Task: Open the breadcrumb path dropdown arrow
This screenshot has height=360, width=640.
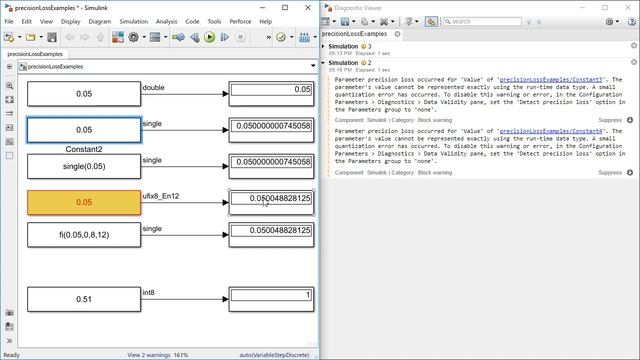Action: pyautogui.click(x=313, y=66)
